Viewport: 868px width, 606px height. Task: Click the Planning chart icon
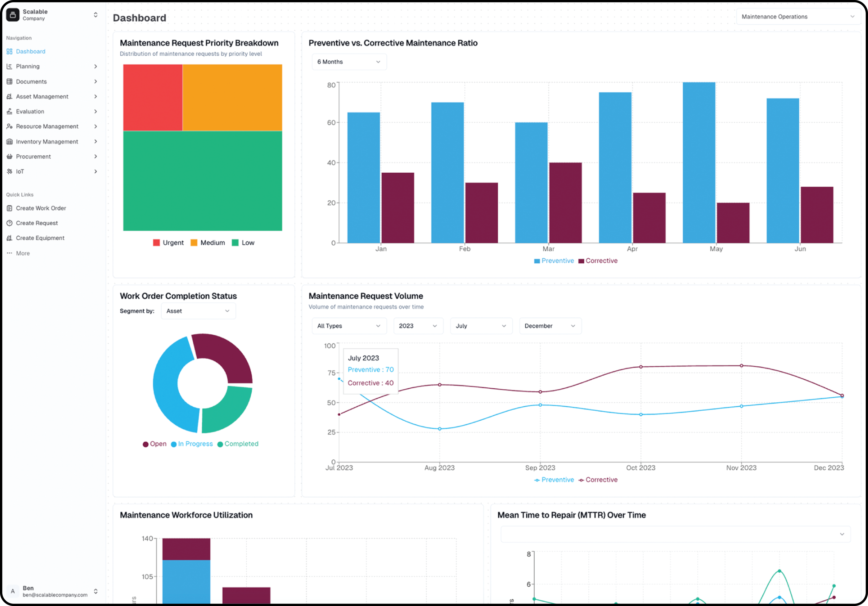[9, 67]
